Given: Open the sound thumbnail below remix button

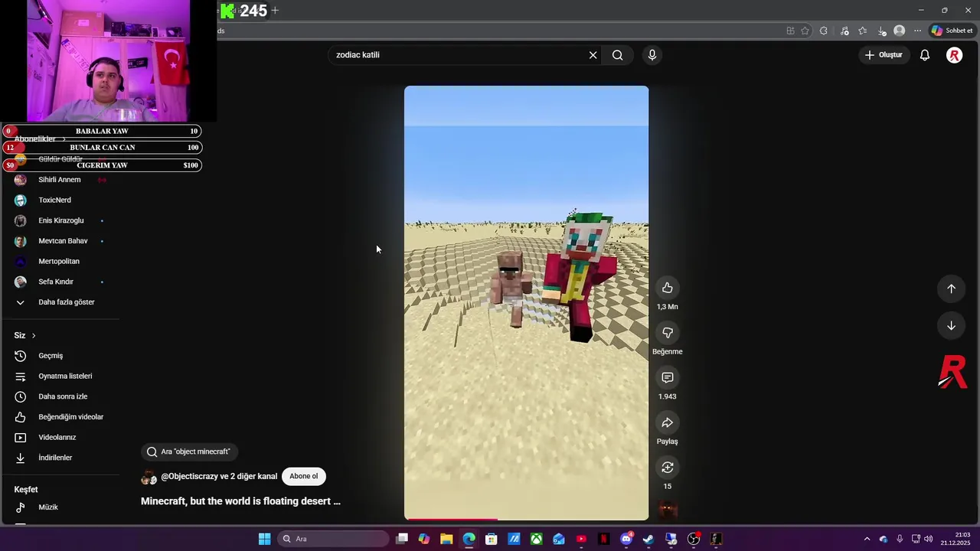Looking at the screenshot, I should pos(668,510).
